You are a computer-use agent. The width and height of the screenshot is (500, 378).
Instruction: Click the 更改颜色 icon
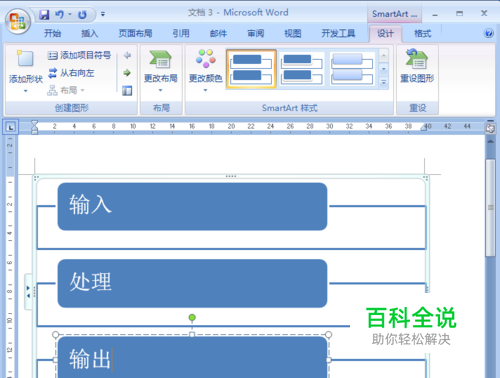coord(206,58)
